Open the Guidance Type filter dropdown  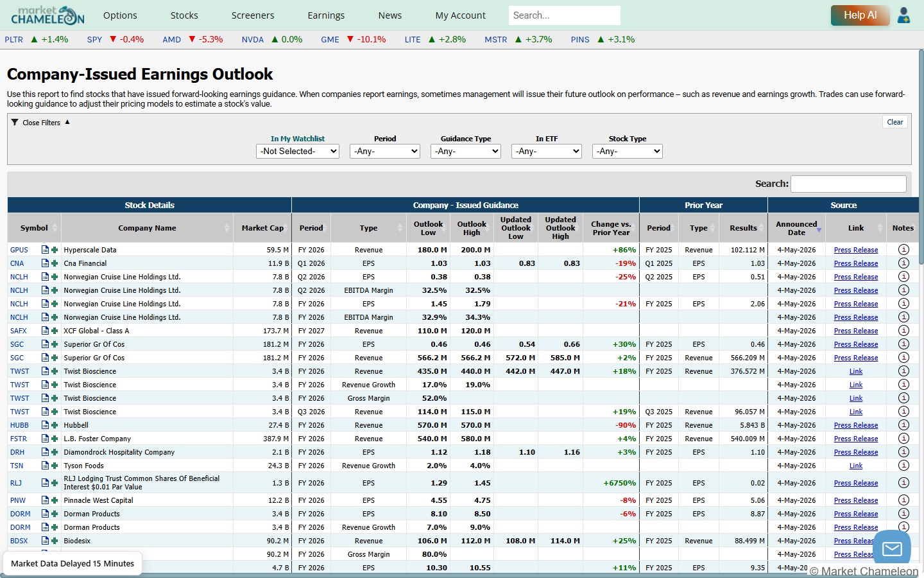pyautogui.click(x=465, y=152)
